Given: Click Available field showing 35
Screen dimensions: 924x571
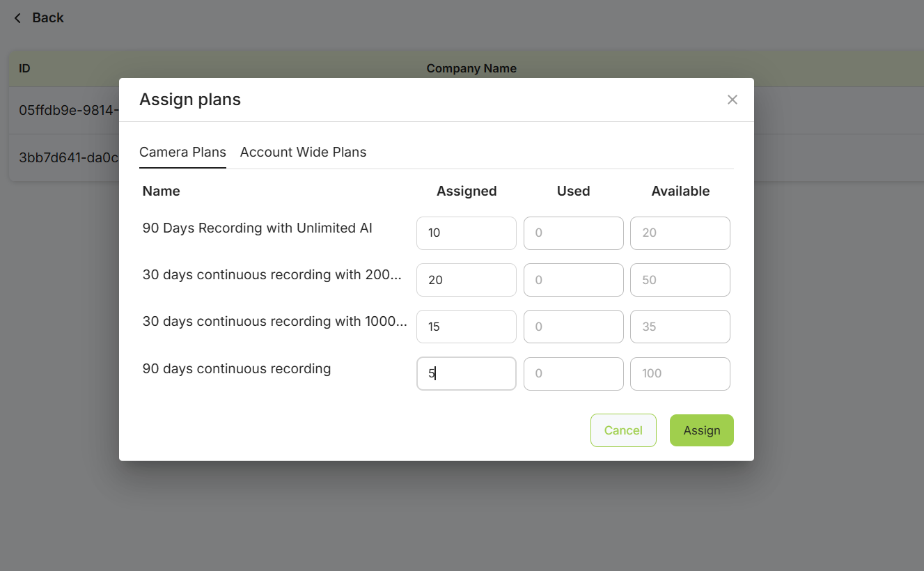Looking at the screenshot, I should 680,327.
